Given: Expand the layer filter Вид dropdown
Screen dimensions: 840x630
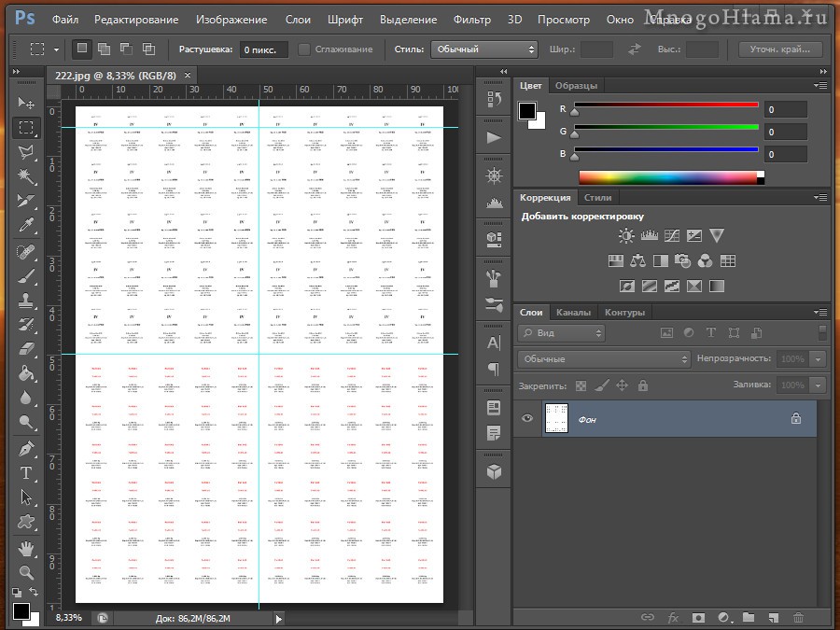Looking at the screenshot, I should pyautogui.click(x=562, y=332).
